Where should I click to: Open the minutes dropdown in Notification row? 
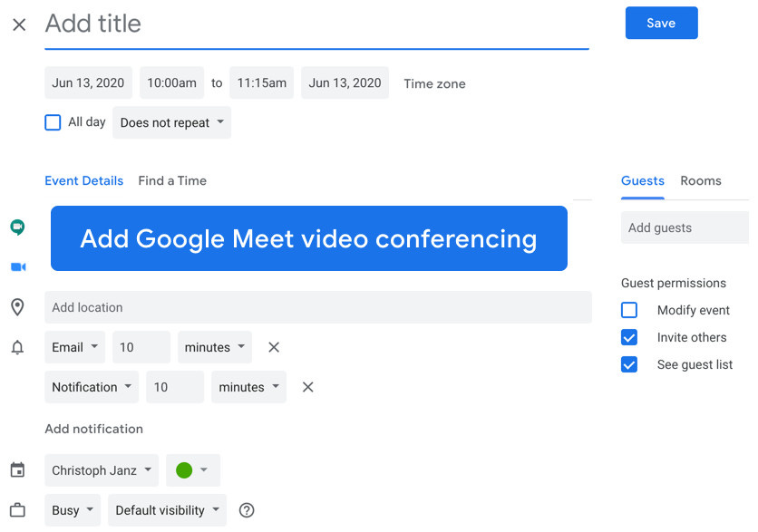249,387
